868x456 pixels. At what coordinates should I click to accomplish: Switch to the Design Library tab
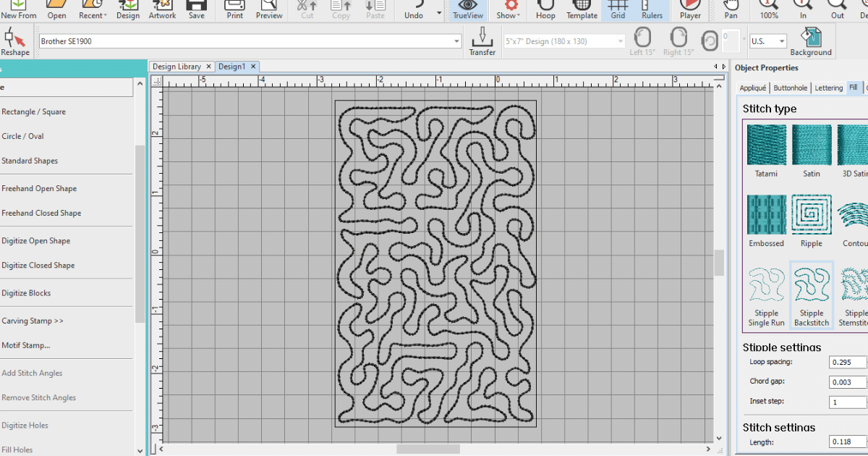tap(177, 67)
